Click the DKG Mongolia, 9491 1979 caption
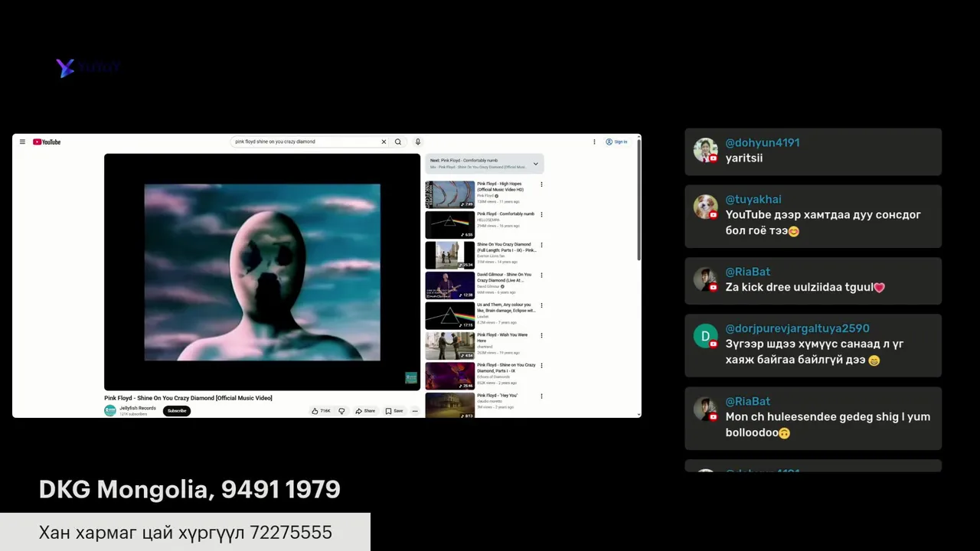Viewport: 980px width, 551px height. [x=190, y=490]
